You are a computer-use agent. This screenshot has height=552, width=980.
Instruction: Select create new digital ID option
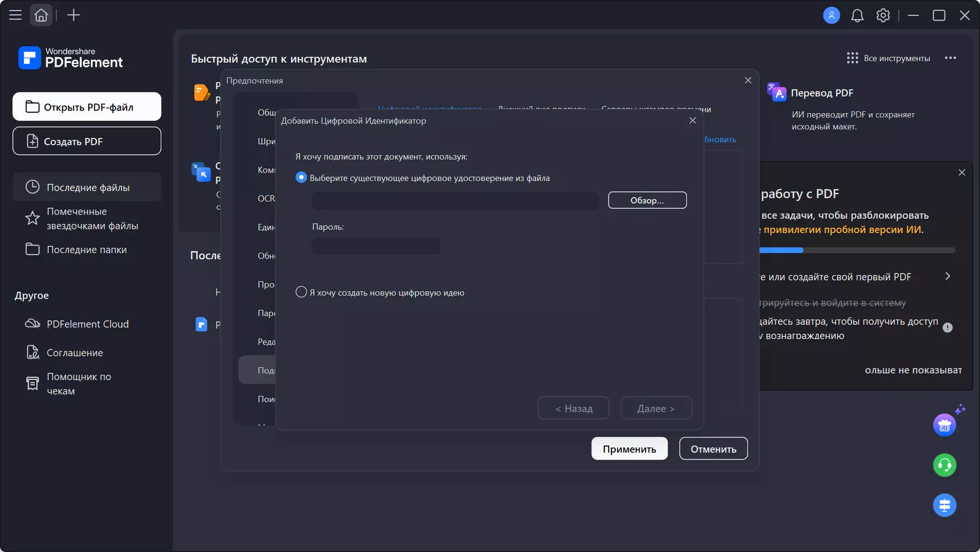click(301, 292)
